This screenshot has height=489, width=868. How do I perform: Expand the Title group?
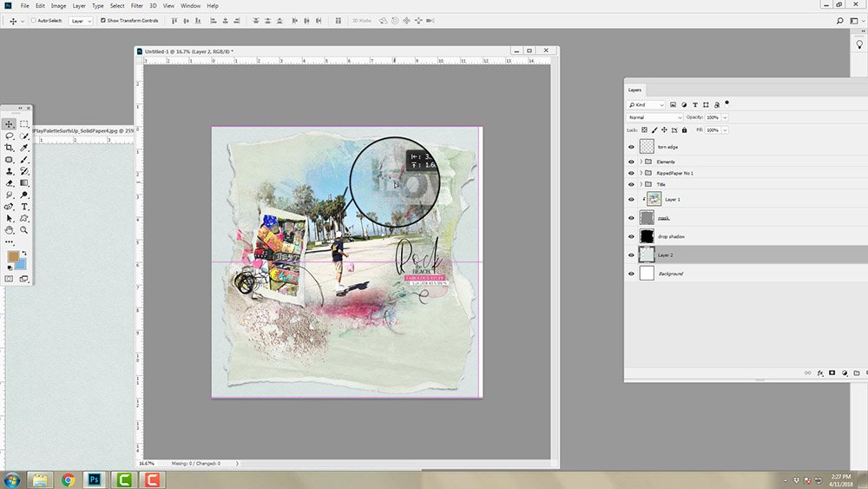tap(641, 184)
